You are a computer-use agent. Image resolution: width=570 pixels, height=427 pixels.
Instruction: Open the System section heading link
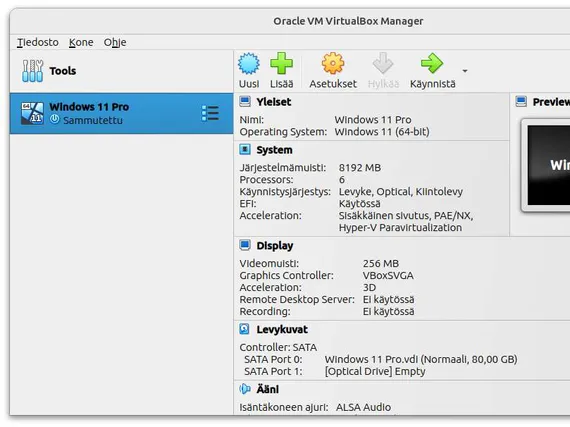click(274, 150)
